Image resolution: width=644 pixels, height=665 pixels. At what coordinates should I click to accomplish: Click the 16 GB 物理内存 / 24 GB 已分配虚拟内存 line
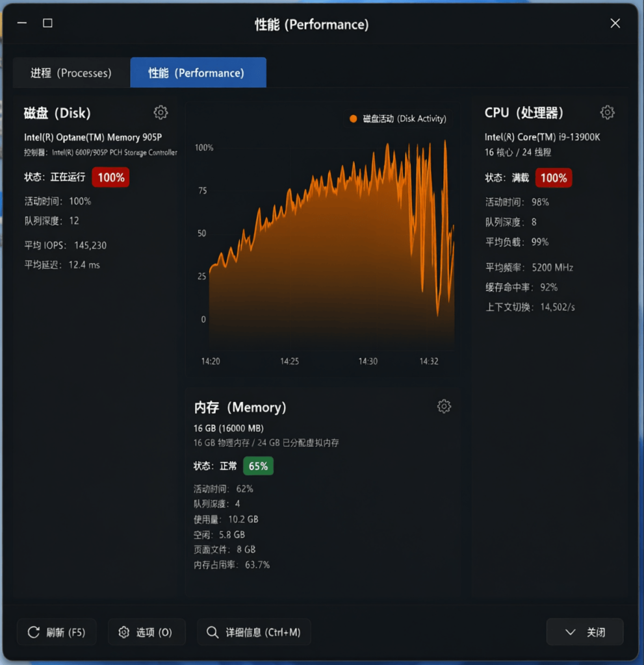pos(266,443)
